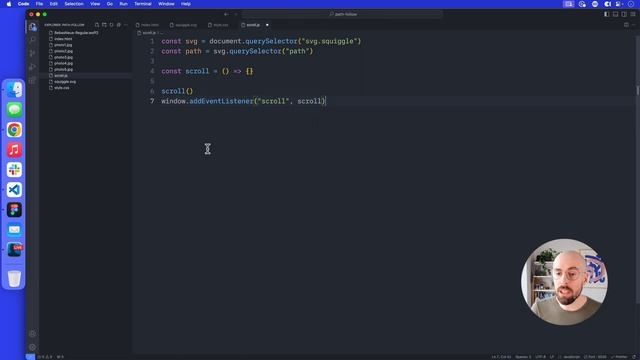Click the Spaces indentation setting in status bar
The image size is (640, 360).
[x=523, y=357]
